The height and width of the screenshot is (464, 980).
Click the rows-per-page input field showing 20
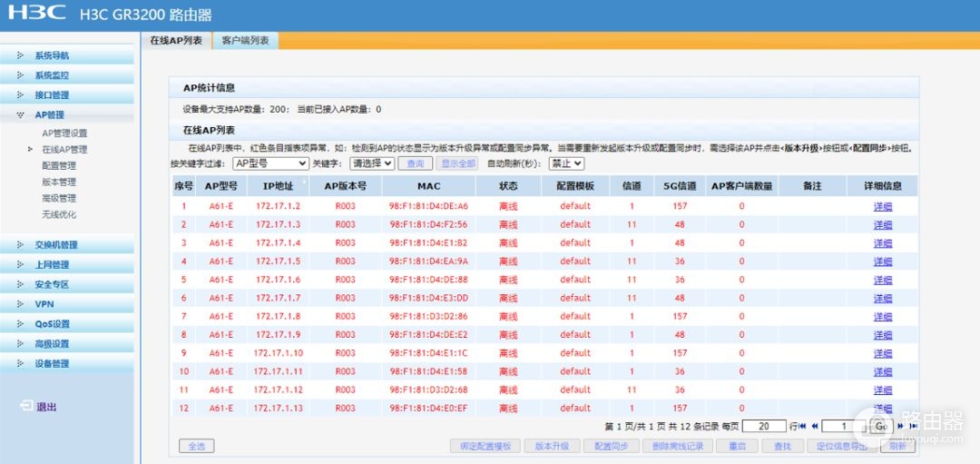764,426
